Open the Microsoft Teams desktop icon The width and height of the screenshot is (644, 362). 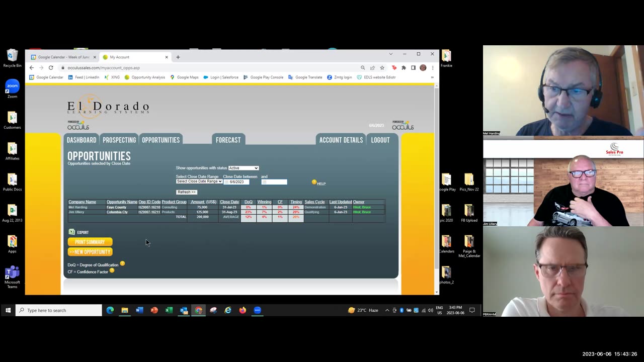(x=12, y=278)
